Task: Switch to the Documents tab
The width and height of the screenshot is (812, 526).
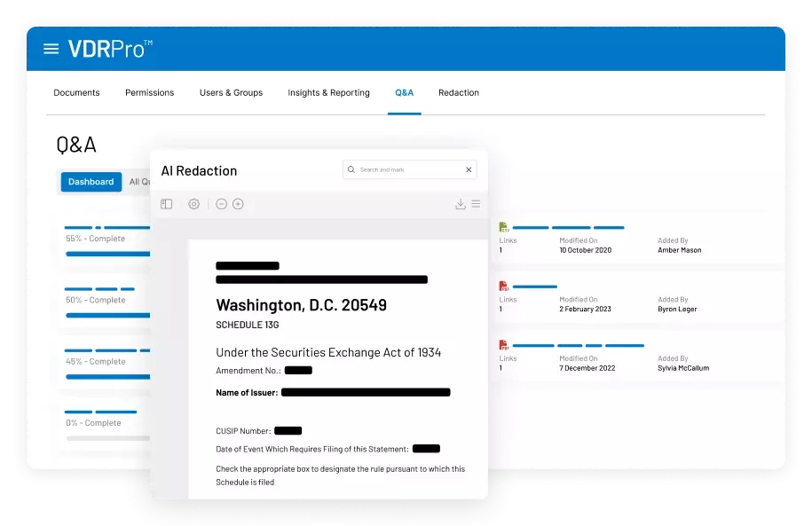Action: click(x=76, y=93)
